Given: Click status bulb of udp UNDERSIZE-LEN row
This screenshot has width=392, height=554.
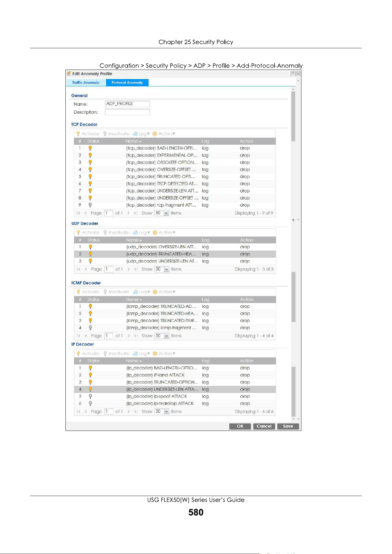Looking at the screenshot, I should click(90, 261).
